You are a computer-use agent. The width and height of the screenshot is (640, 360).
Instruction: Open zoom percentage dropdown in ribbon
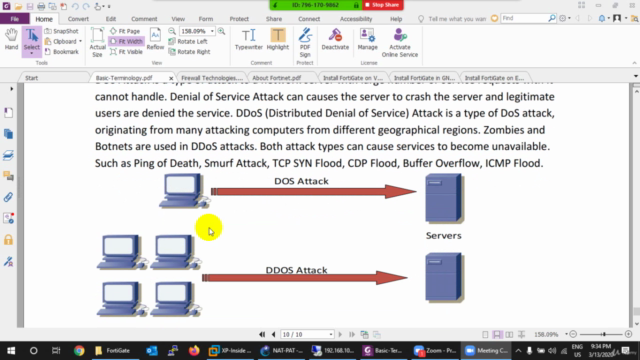point(212,31)
